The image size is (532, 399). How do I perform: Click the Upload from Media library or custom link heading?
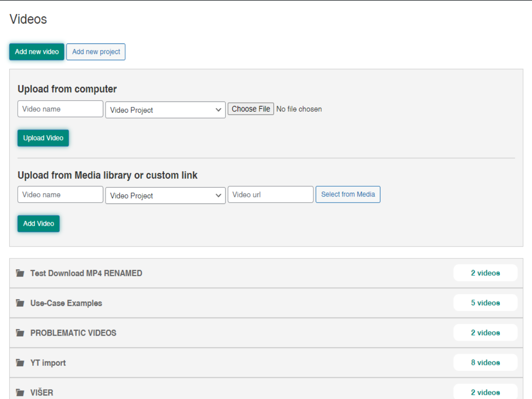(108, 175)
